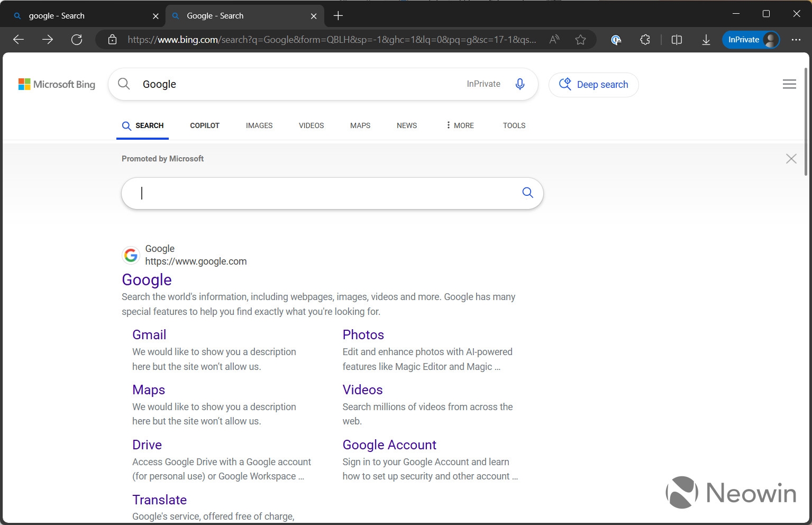Dismiss the Promoted by Microsoft banner
The image size is (812, 525).
coord(791,159)
